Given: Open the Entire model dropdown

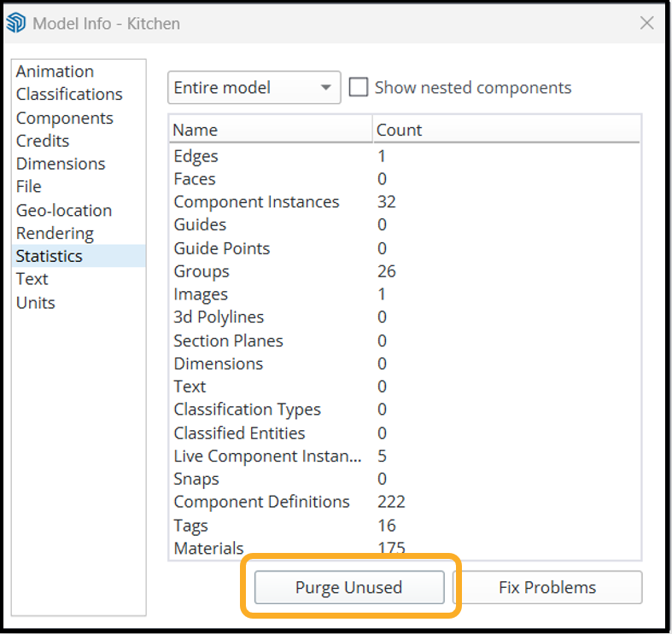Looking at the screenshot, I should (254, 88).
